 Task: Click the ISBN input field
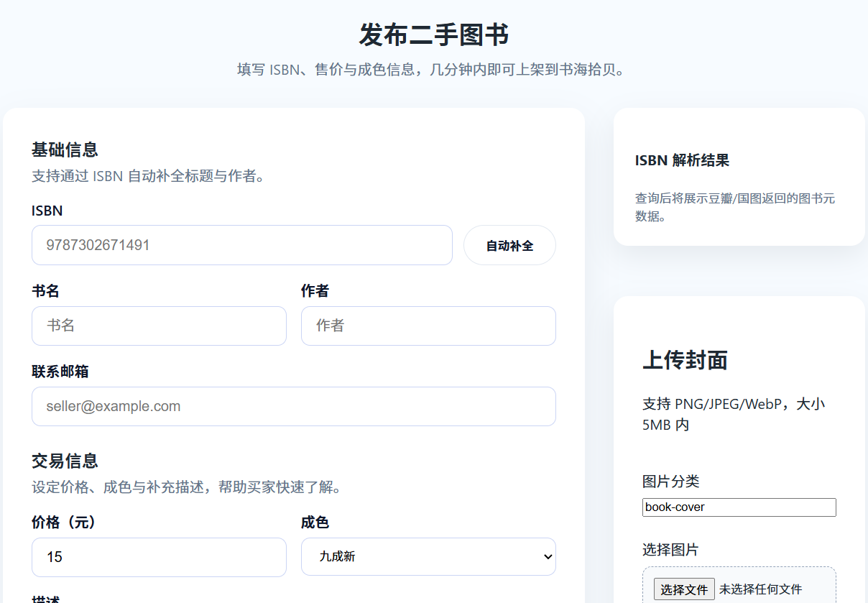coord(242,245)
